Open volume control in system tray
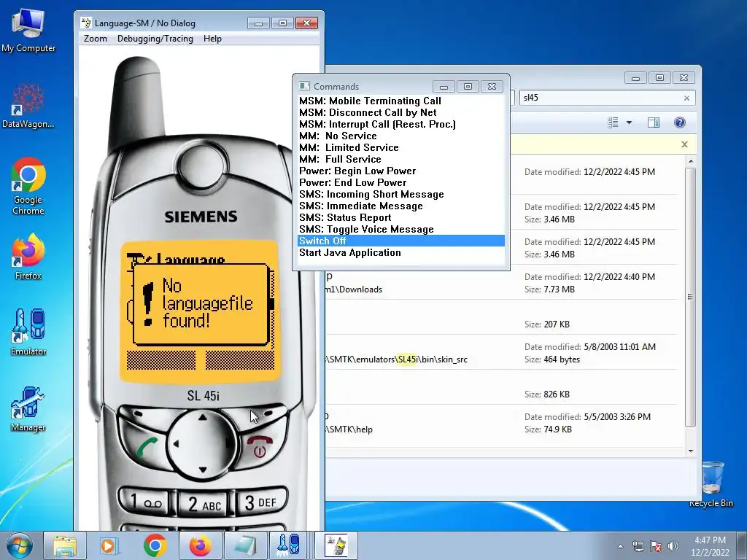 673,546
